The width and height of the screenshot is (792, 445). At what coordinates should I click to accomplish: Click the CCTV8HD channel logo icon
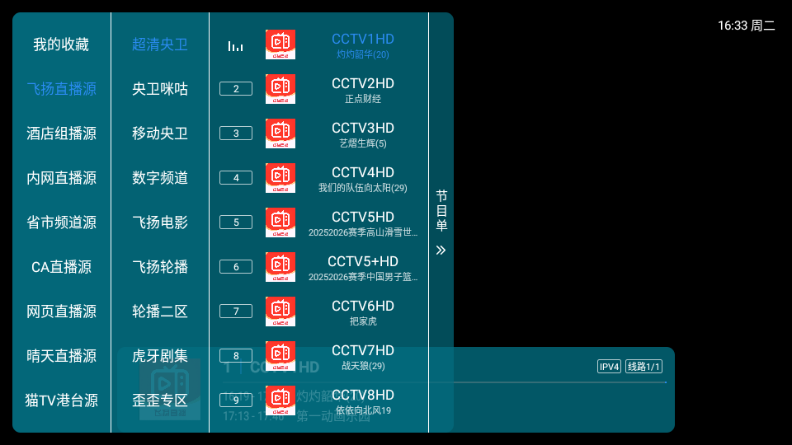tap(280, 400)
